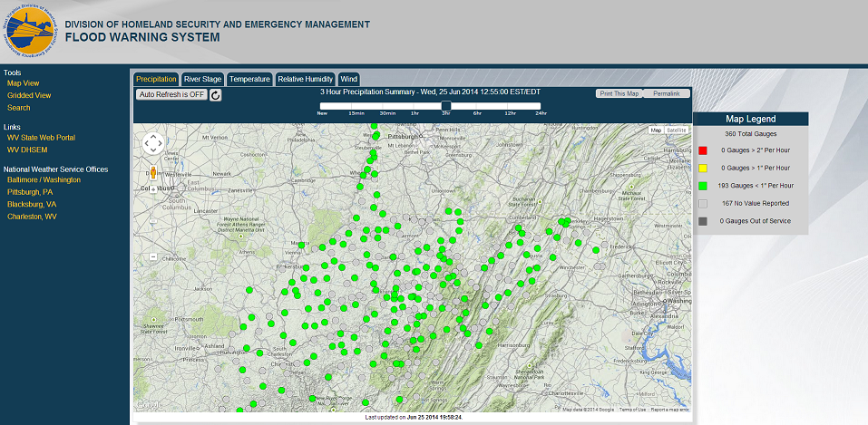The image size is (868, 425).
Task: Toggle the Auto Refresh is OFF button
Action: (x=171, y=94)
